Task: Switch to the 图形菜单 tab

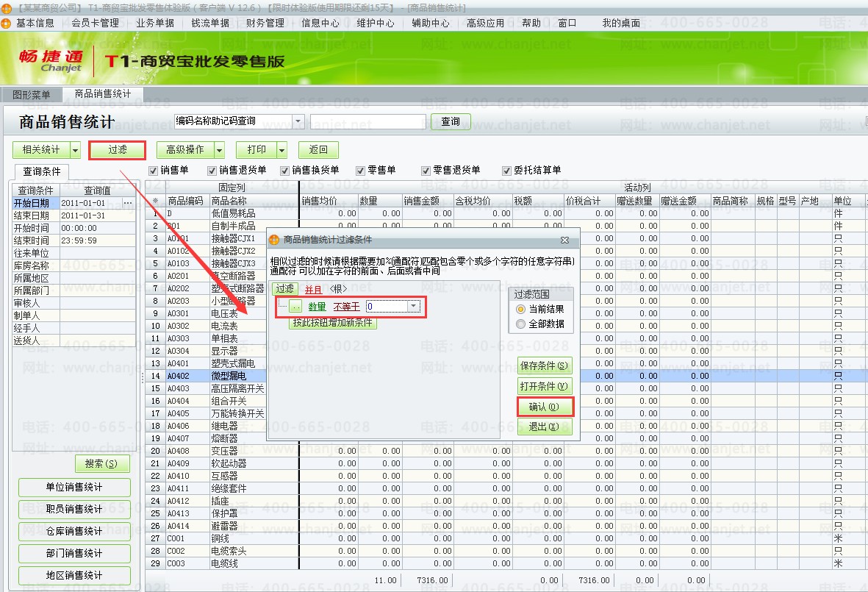Action: point(31,95)
